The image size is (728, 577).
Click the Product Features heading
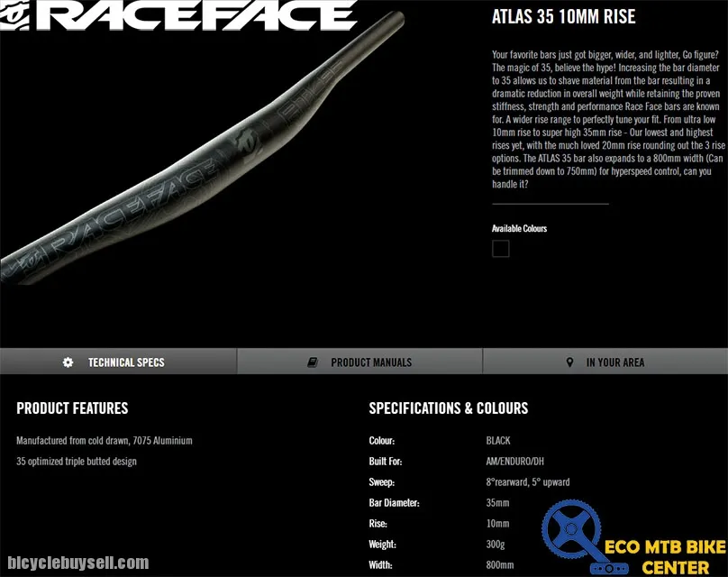pos(72,408)
